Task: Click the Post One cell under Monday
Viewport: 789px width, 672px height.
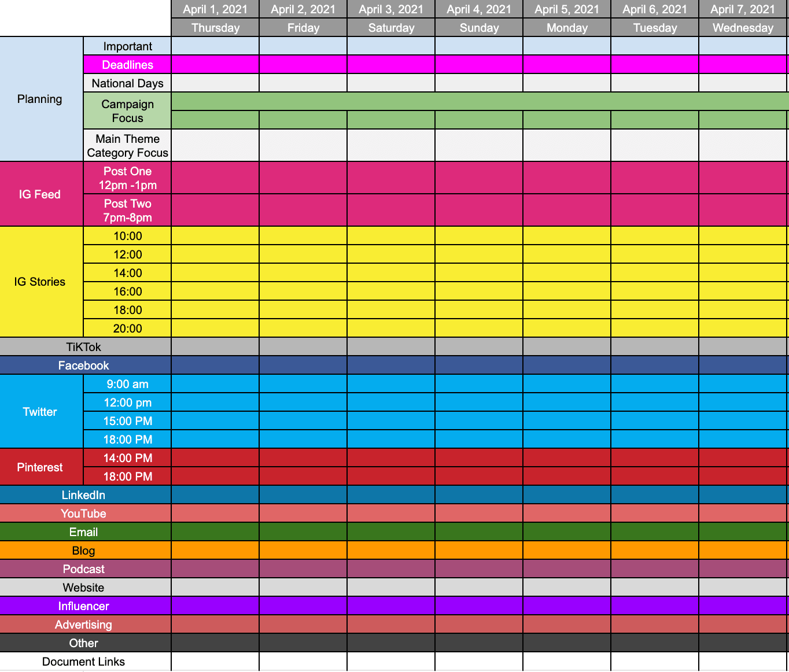Action: (x=567, y=178)
